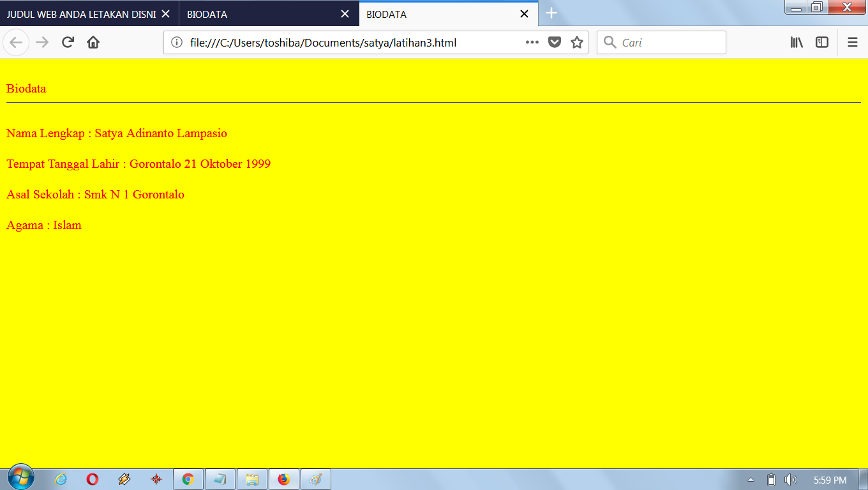The width and height of the screenshot is (868, 490).
Task: Close the JUDUL WEB ANDA LETAKAN DISNI tab
Action: pyautogui.click(x=165, y=14)
